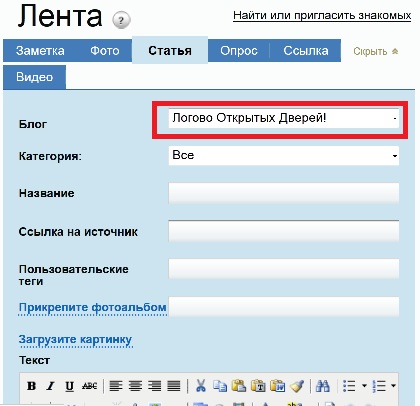Toggle italic formatting in the text editor
420x406 pixels.
pos(51,386)
